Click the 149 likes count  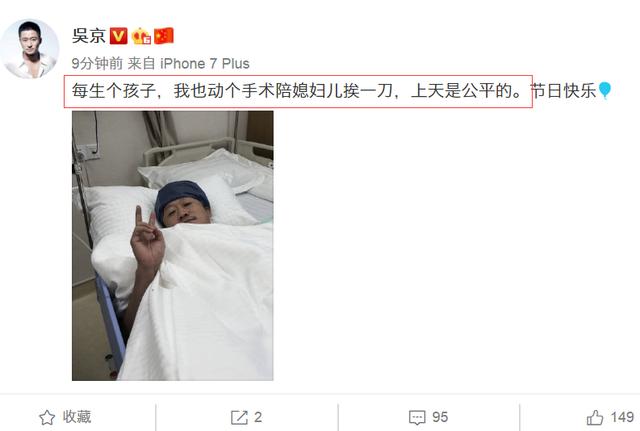tap(622, 417)
